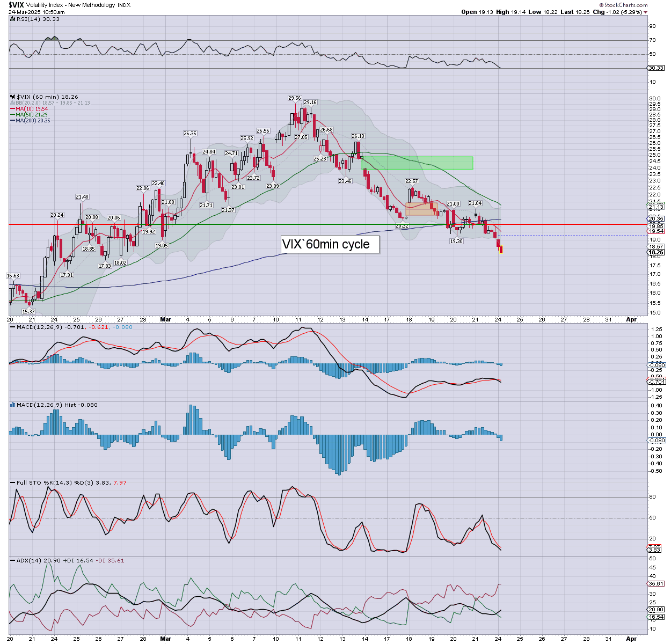Click the 30.33 RSI value tag

pyautogui.click(x=656, y=68)
